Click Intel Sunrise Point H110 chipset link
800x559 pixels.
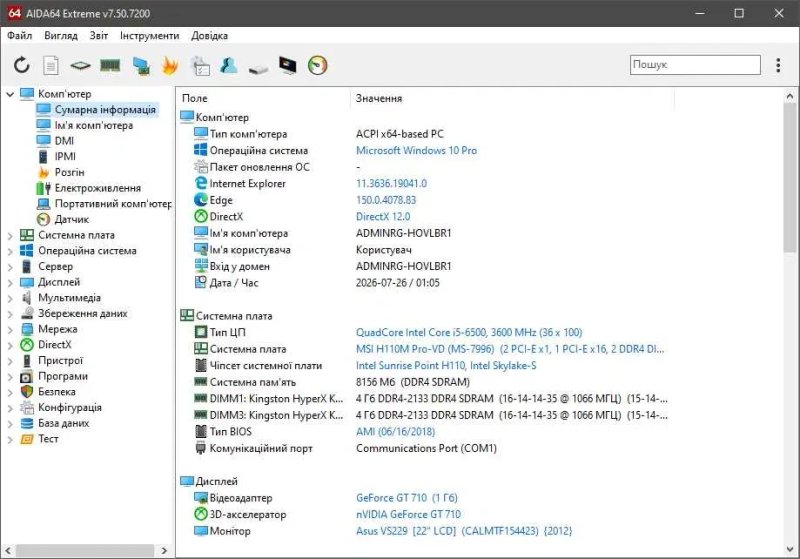coord(446,366)
